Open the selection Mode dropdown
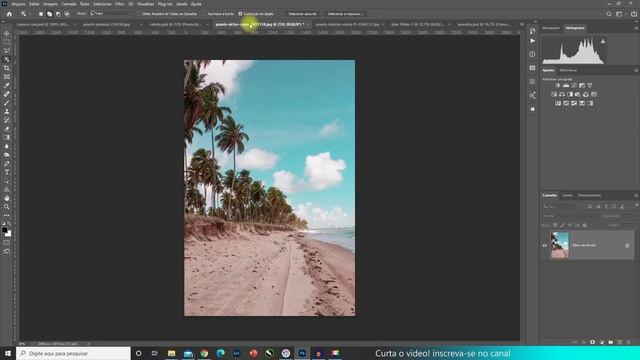Image resolution: width=640 pixels, height=360 pixels. click(x=111, y=13)
